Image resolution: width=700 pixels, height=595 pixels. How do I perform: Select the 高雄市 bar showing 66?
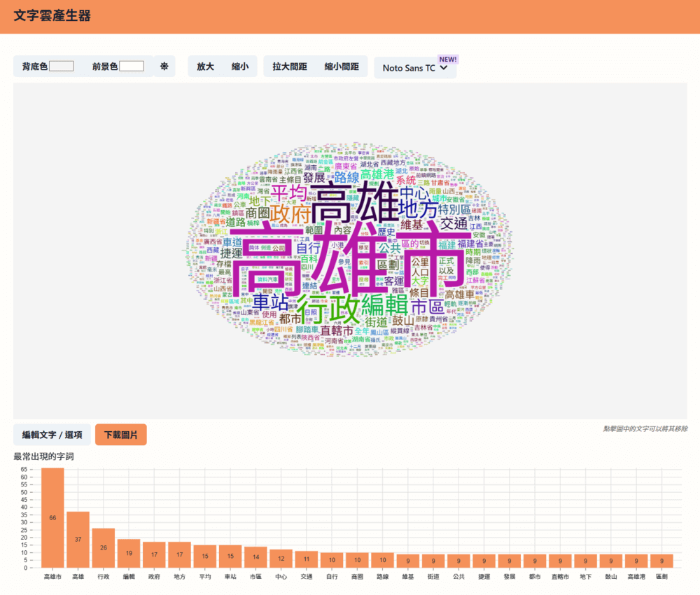[52, 517]
